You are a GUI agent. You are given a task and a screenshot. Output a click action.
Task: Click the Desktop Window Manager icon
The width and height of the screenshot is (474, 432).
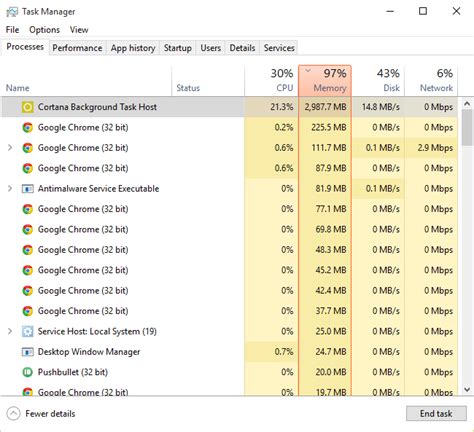click(x=27, y=352)
